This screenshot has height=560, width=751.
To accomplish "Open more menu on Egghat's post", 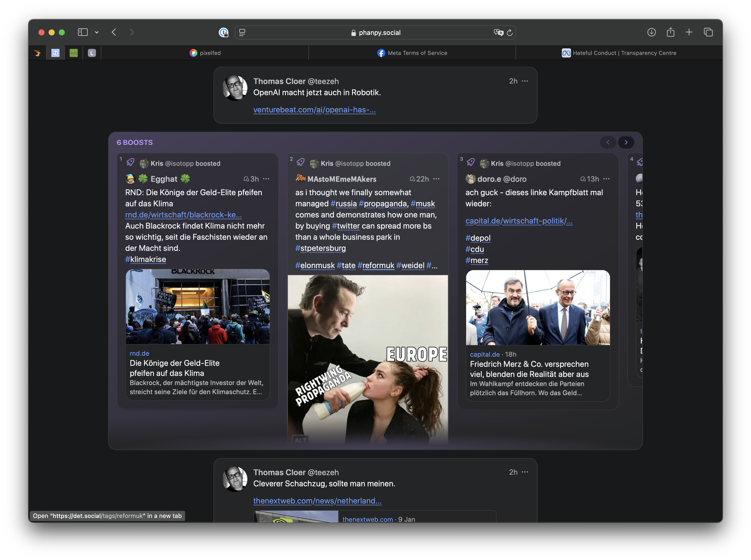I will (266, 179).
